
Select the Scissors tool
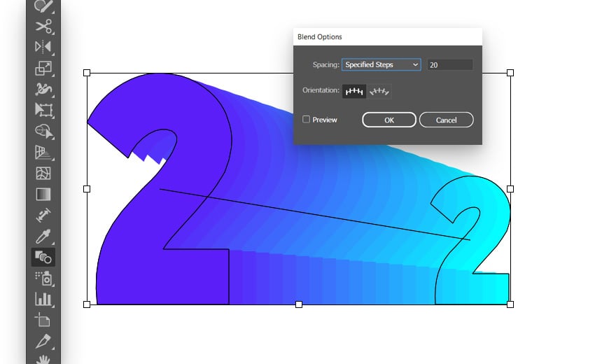tap(43, 27)
